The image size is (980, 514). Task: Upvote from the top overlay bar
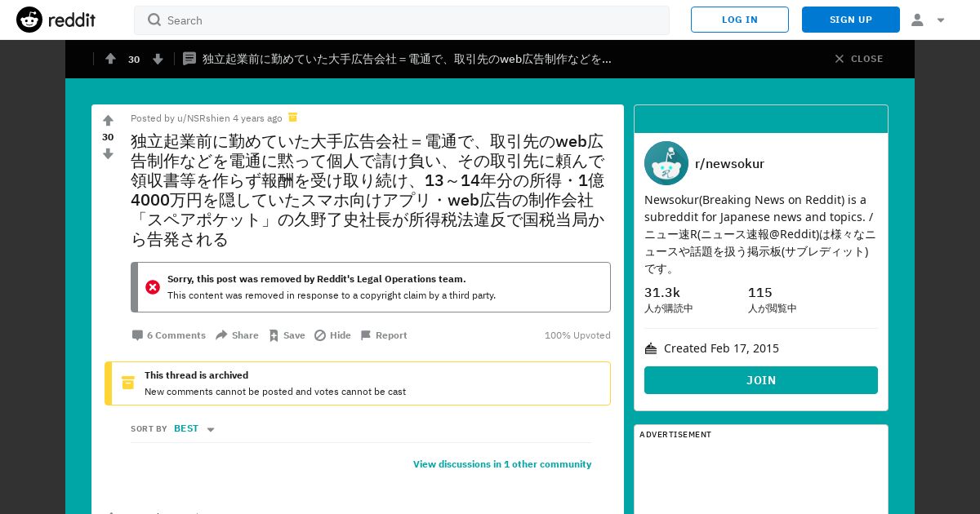point(110,59)
